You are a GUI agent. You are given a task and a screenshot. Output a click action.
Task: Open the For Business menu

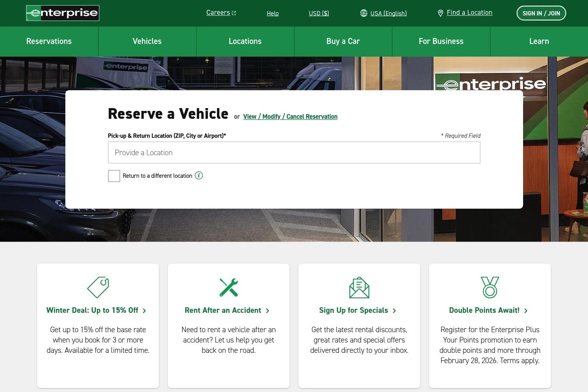441,41
